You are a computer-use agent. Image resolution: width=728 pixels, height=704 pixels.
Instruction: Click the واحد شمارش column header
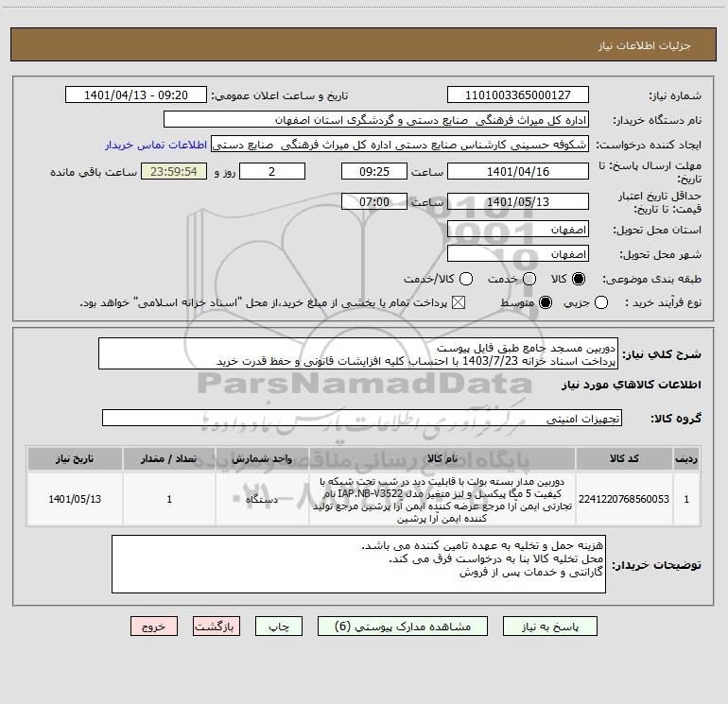[x=262, y=458]
